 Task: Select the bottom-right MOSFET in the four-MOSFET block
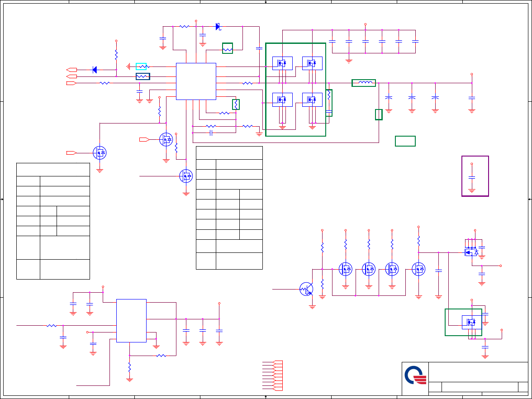pyautogui.click(x=312, y=100)
